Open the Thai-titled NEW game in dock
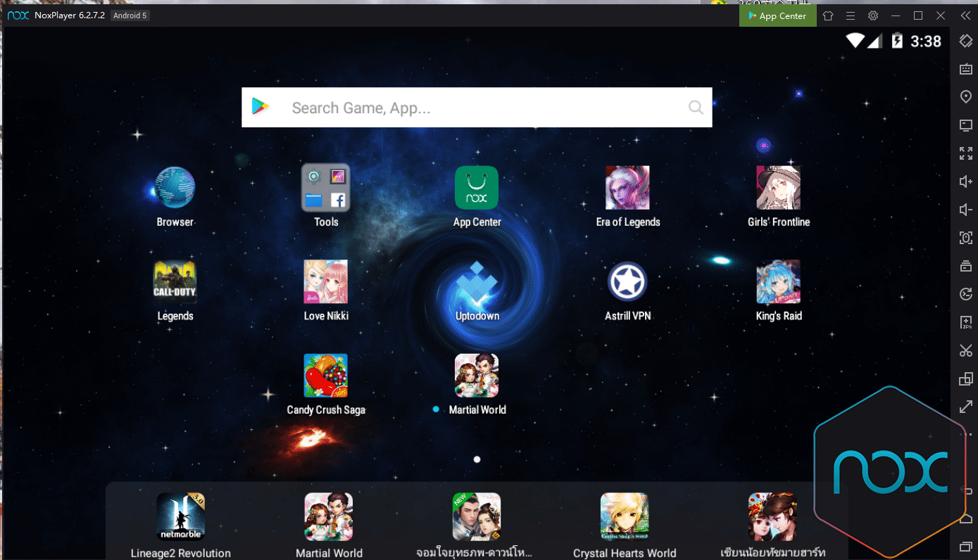Image resolution: width=978 pixels, height=560 pixels. coord(477,516)
